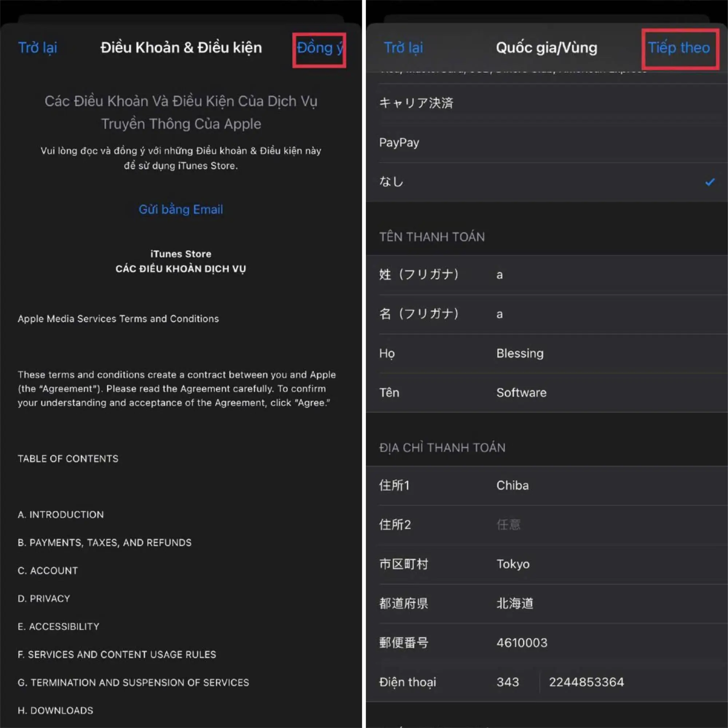Tap Tiếp theo on Quốc gia/Vùng screen
The width and height of the screenshot is (728, 728).
(678, 48)
